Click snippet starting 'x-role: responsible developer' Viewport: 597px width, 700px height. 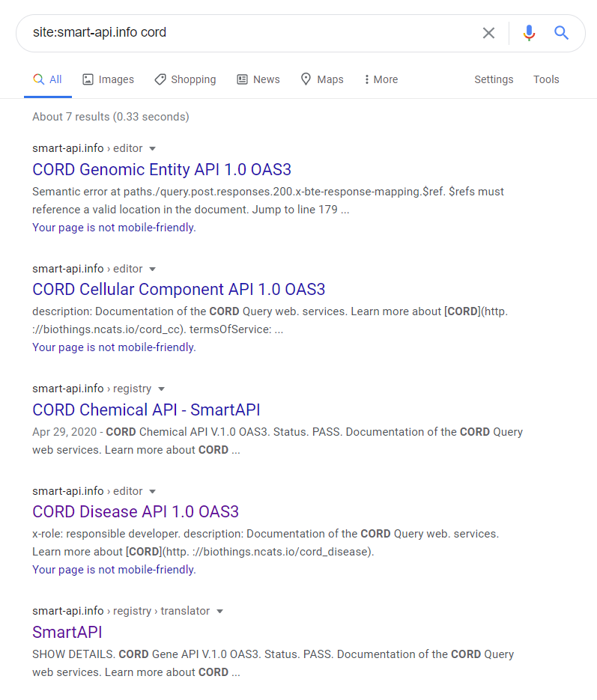tap(266, 543)
